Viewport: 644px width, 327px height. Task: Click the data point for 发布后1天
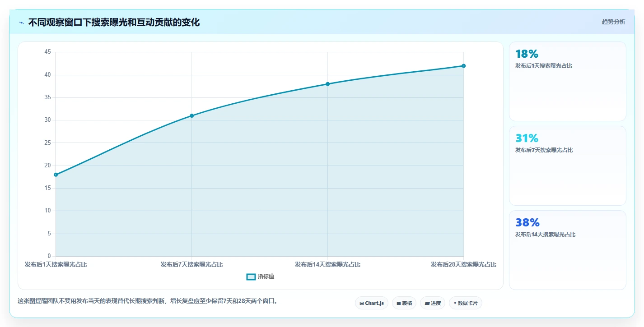click(x=56, y=175)
